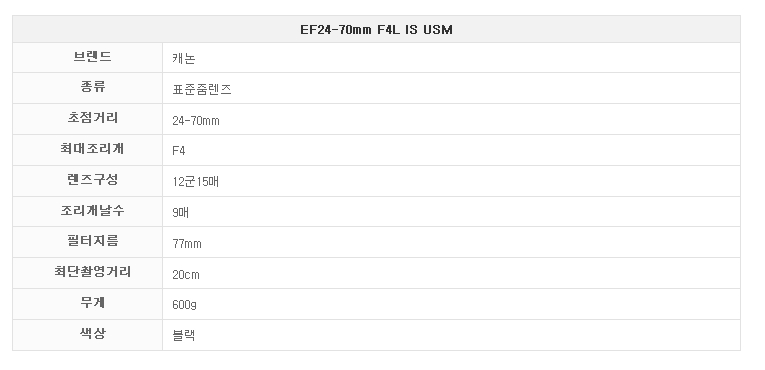The height and width of the screenshot is (370, 765).
Task: Select the 최단촬영거리 label
Action: 92,272
